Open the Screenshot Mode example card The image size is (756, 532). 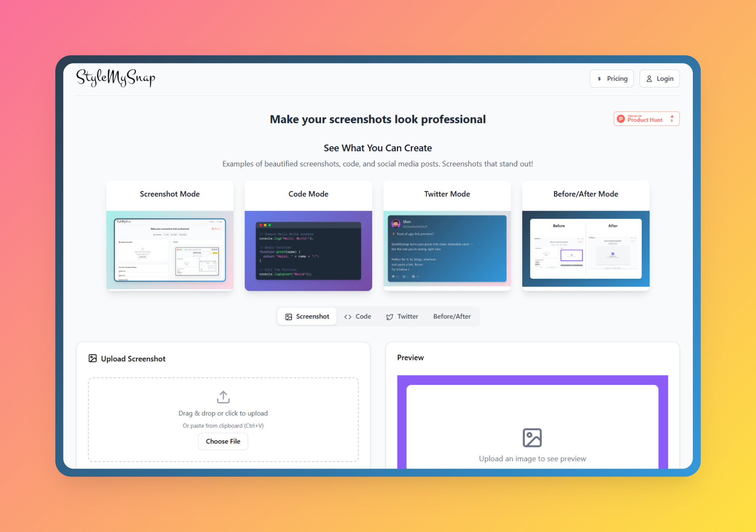pos(170,236)
